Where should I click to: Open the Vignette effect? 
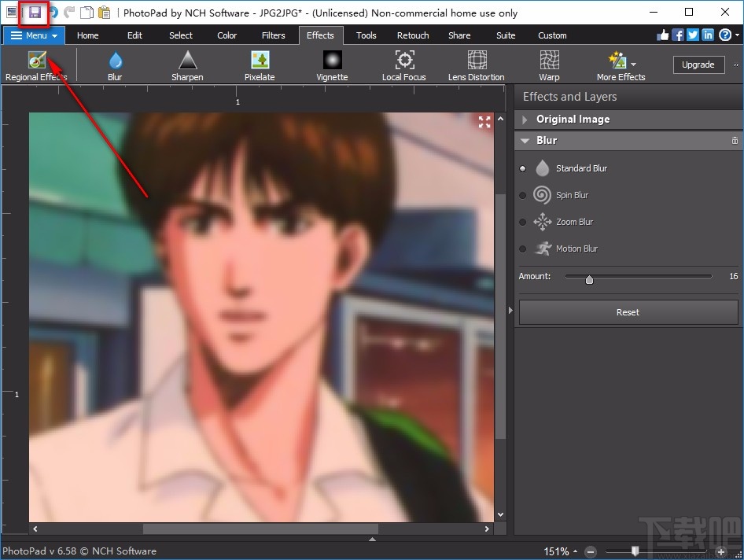tap(331, 64)
